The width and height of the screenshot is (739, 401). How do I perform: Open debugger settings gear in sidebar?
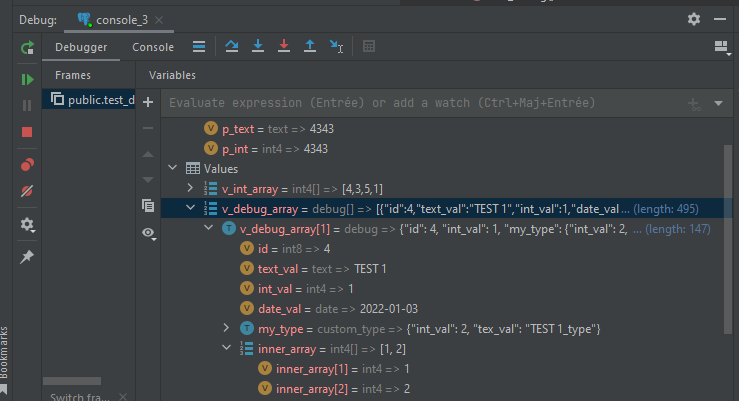tap(27, 225)
